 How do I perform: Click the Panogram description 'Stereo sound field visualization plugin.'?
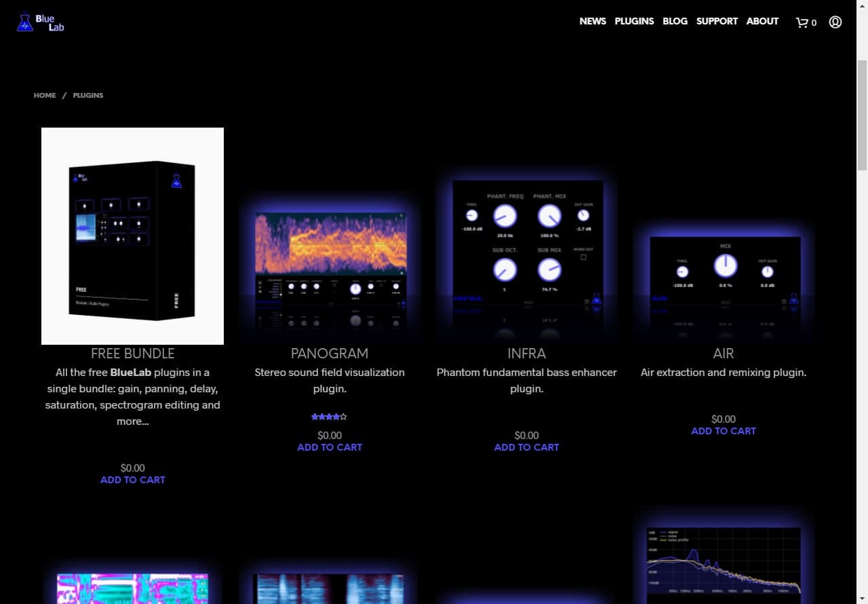(x=330, y=381)
